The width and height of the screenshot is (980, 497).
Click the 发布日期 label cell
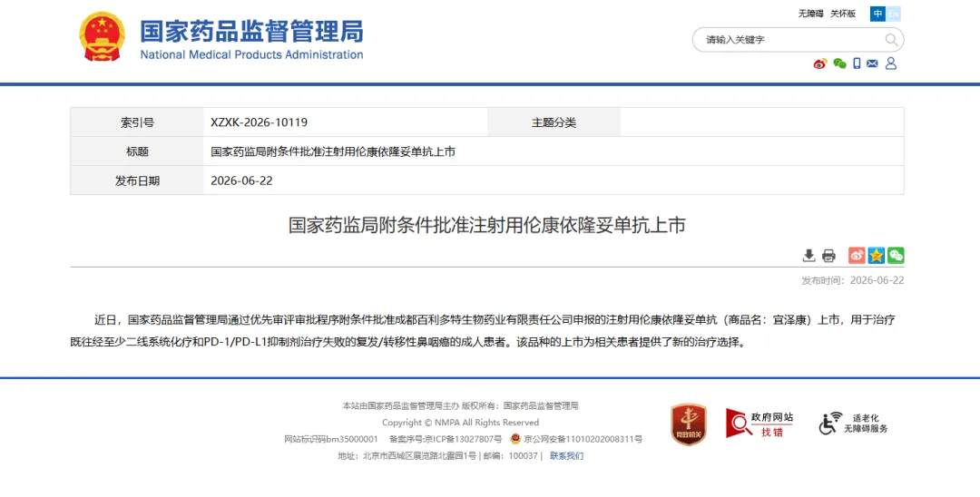137,180
